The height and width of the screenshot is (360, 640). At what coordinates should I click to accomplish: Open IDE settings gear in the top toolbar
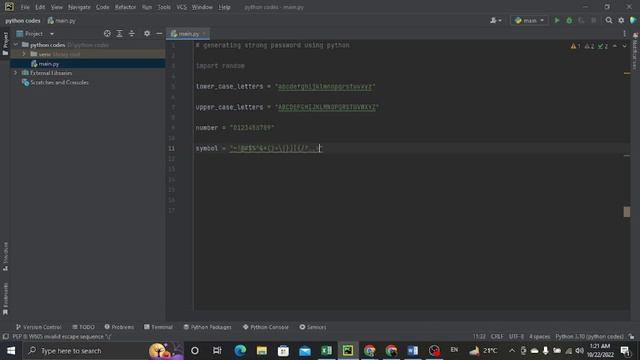point(621,20)
